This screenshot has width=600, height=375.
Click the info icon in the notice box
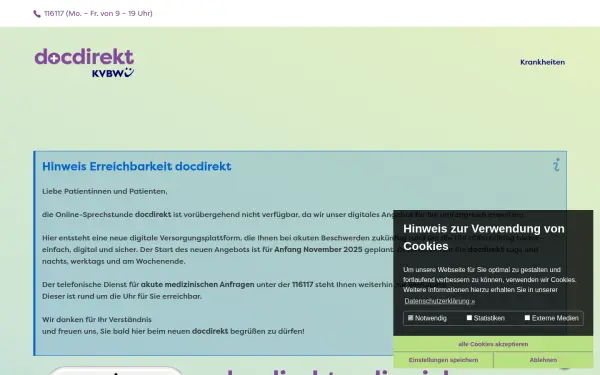click(x=556, y=165)
